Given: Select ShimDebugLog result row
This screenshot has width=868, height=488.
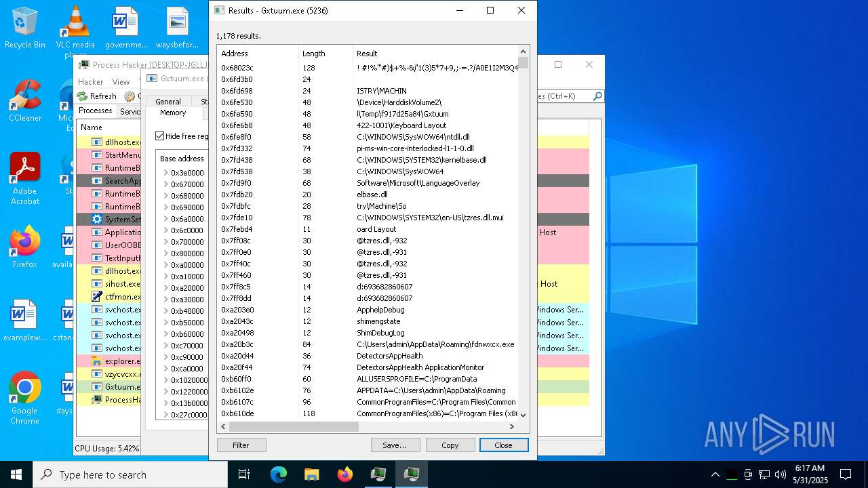Looking at the screenshot, I should (x=368, y=333).
